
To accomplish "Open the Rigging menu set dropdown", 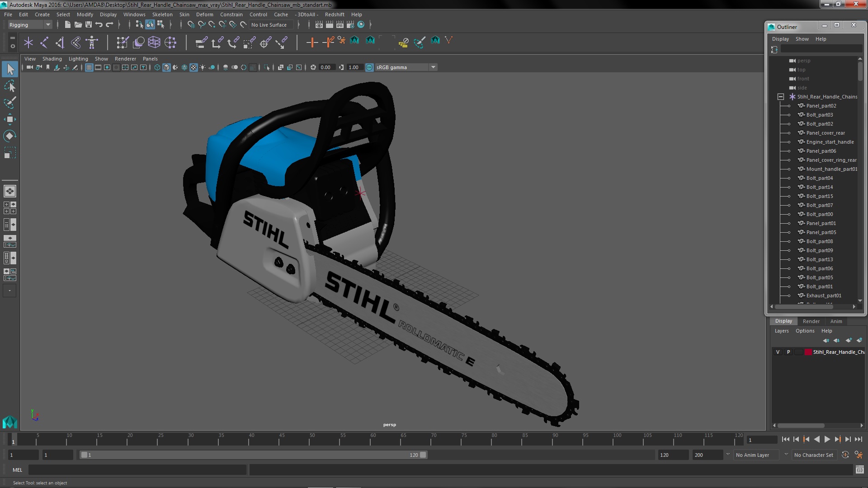I will click(30, 25).
